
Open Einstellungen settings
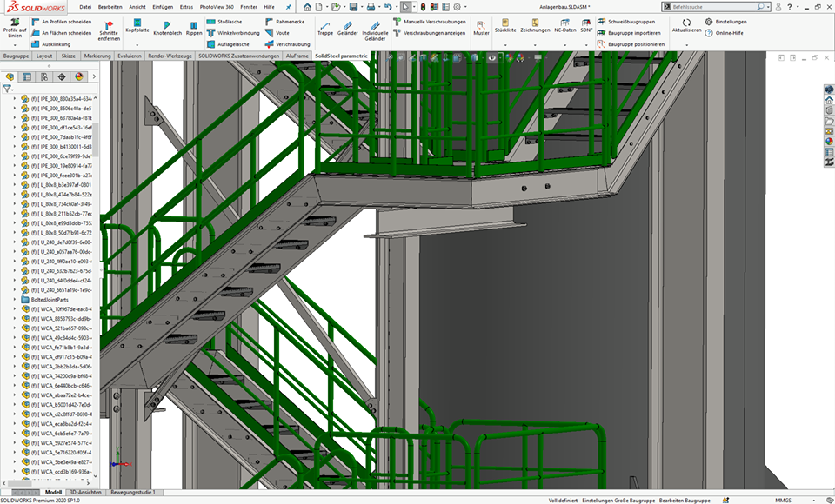point(725,22)
